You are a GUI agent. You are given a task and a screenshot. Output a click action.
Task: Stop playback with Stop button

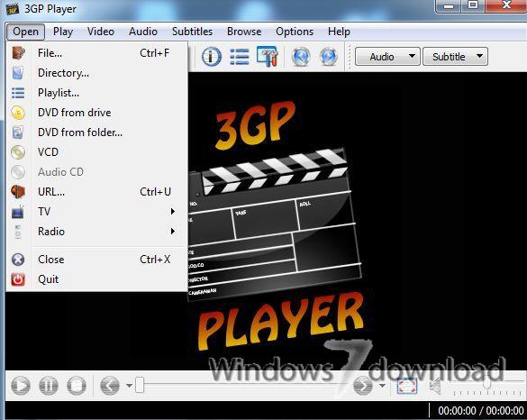77,386
